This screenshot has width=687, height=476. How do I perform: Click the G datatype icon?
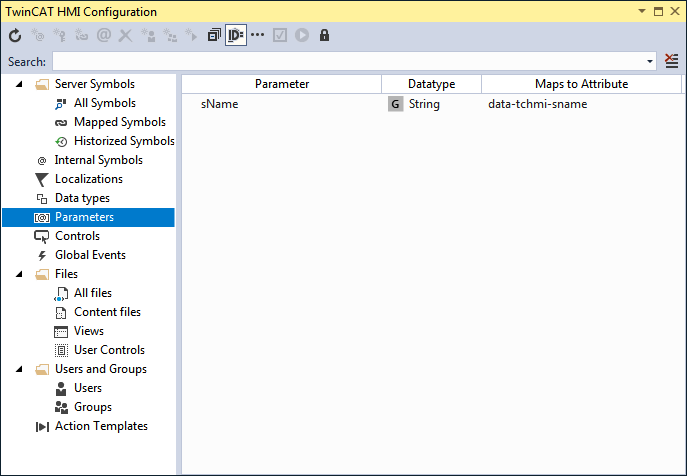(x=395, y=104)
